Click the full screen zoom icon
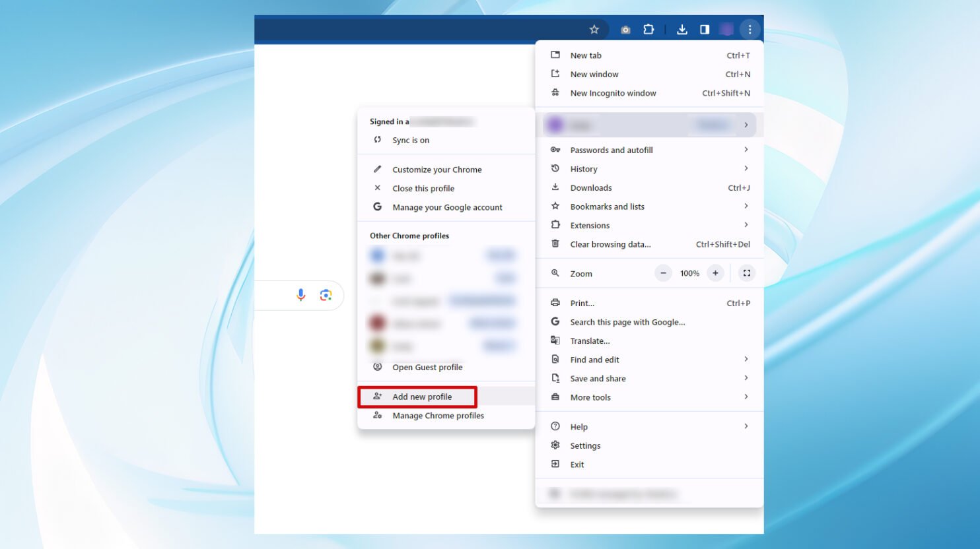 (x=746, y=273)
